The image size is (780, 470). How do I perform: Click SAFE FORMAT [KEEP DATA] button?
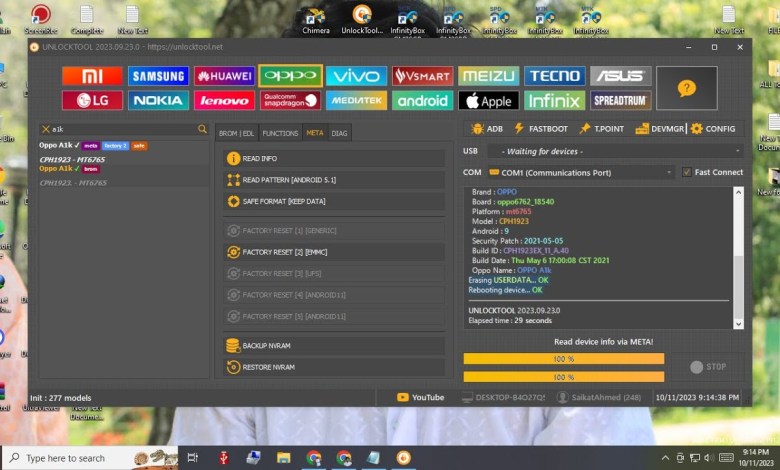click(x=334, y=201)
